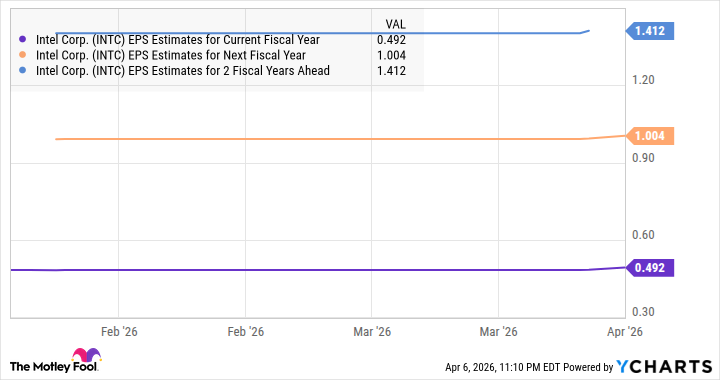Select 'EPS Estimates for Next Fiscal Year' legend text
Viewport: 720px width, 380px height.
(217, 56)
